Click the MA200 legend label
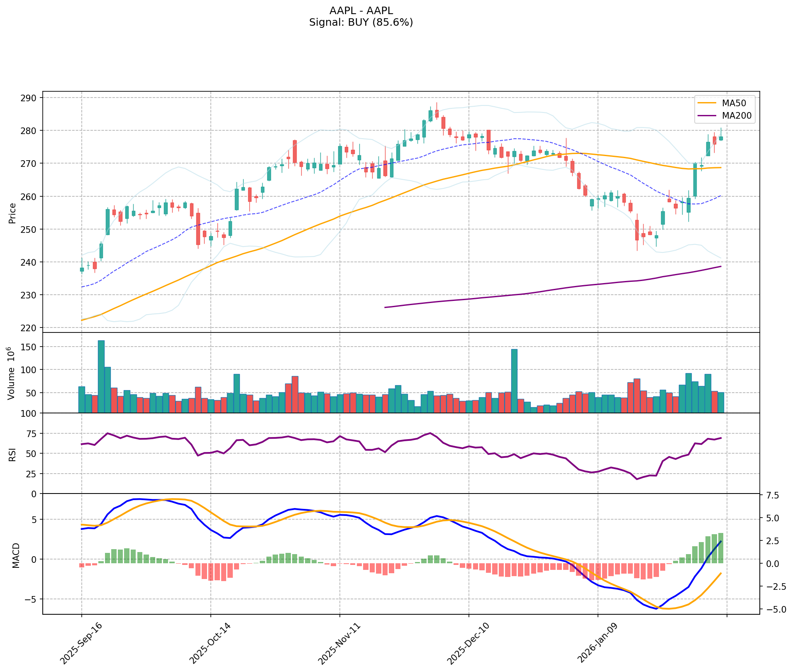This screenshot has height=672, width=793. click(737, 116)
